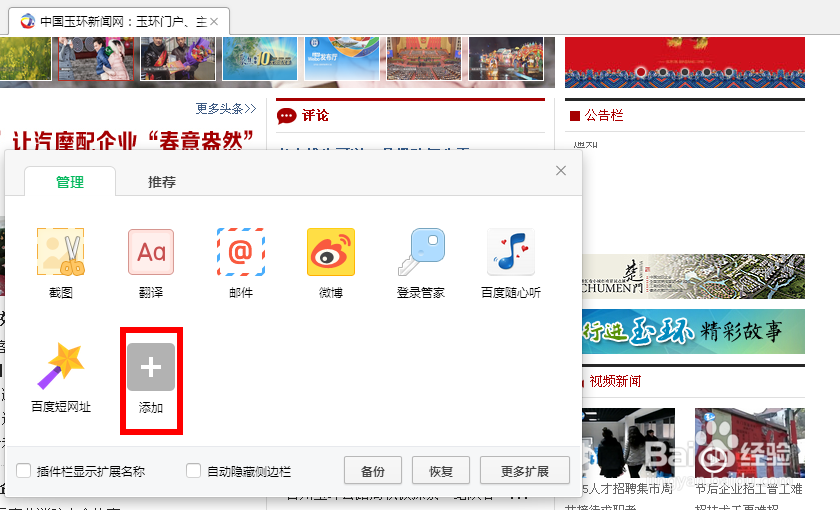Open the 发布厅 blue thumbnail

tap(342, 58)
